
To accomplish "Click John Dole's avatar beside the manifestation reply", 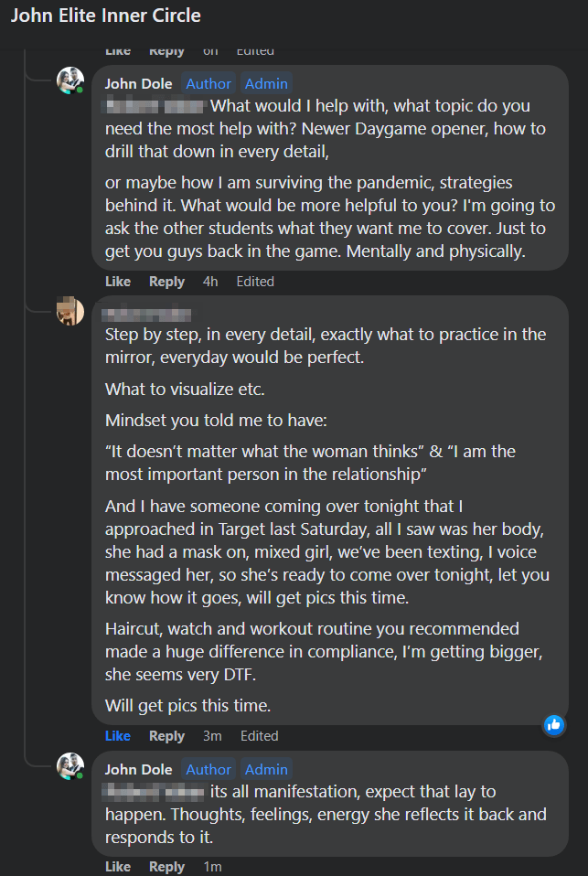I will (70, 767).
